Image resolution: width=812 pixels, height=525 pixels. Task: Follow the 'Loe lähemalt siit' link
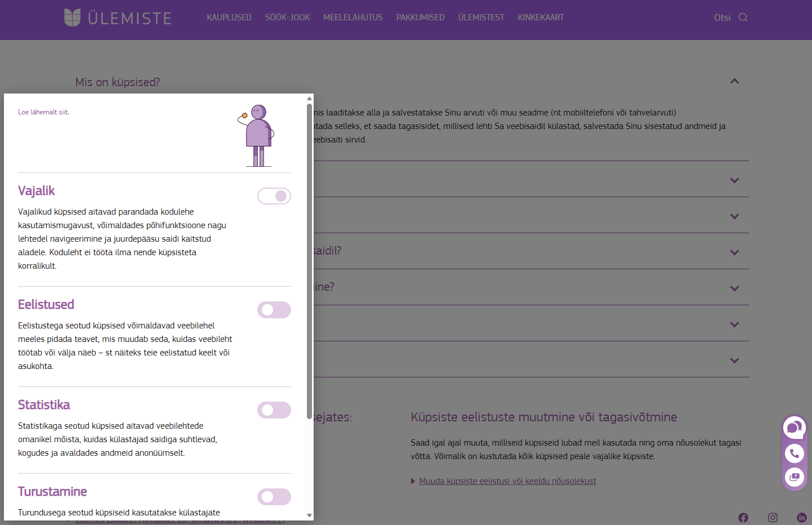[x=43, y=112]
